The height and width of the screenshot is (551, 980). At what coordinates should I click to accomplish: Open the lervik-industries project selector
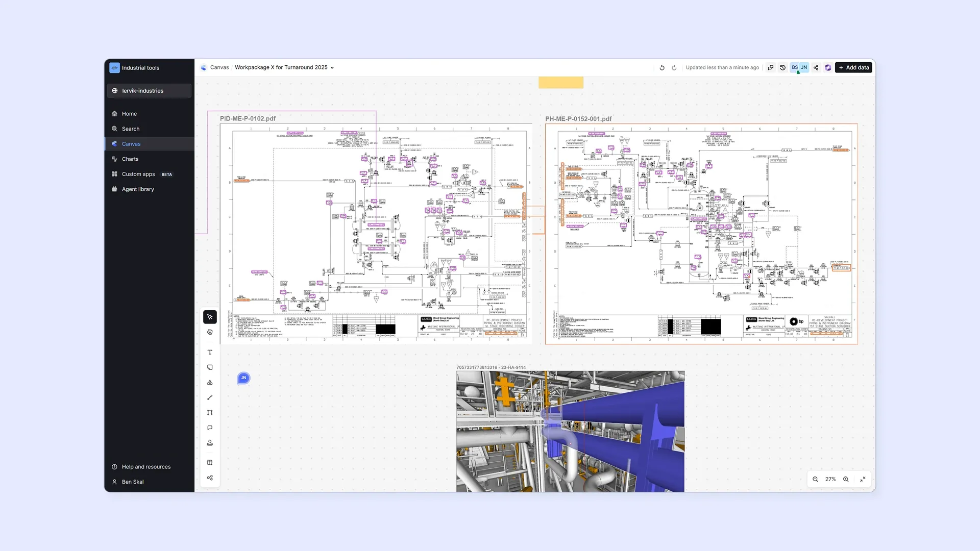click(149, 91)
